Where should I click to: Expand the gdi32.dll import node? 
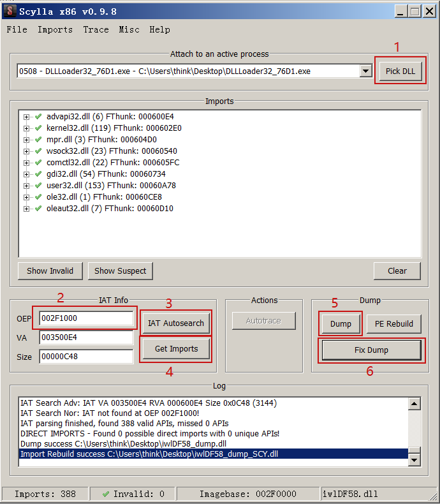(26, 174)
